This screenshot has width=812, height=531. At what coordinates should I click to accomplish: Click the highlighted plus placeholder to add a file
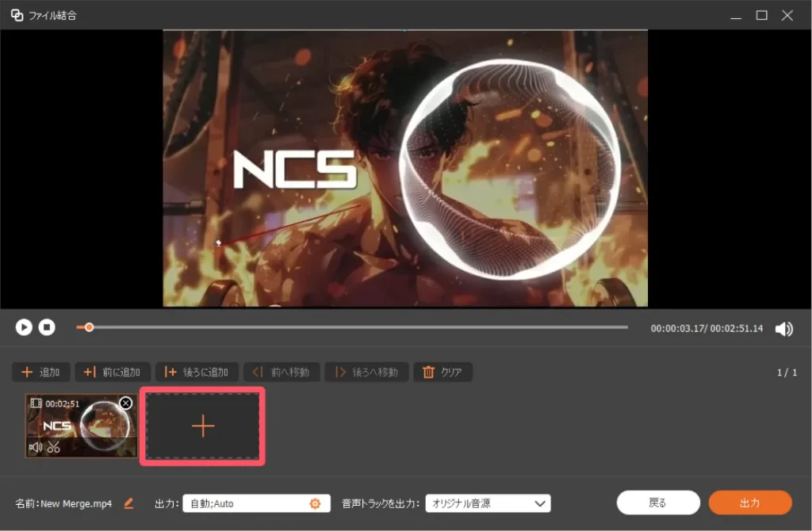pos(203,426)
